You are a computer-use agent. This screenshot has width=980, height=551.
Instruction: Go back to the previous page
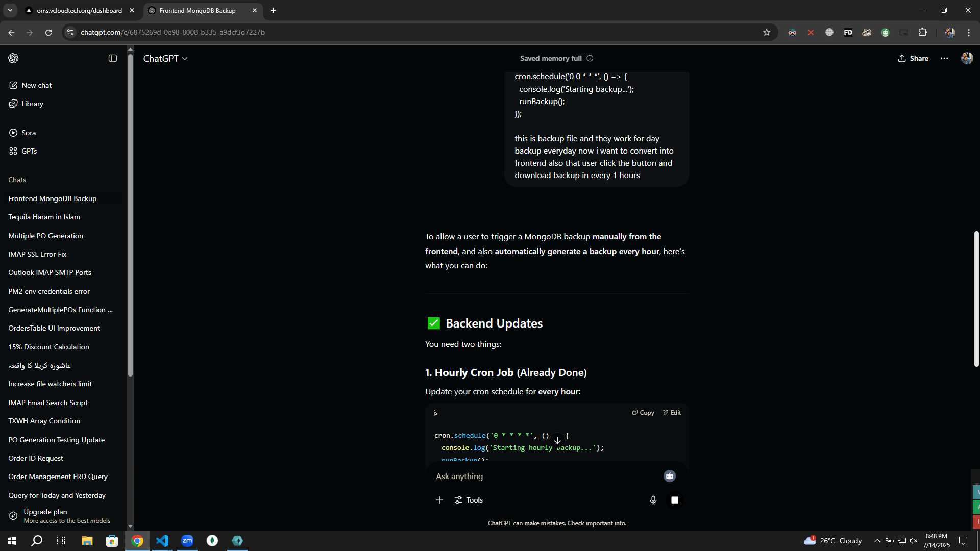11,32
